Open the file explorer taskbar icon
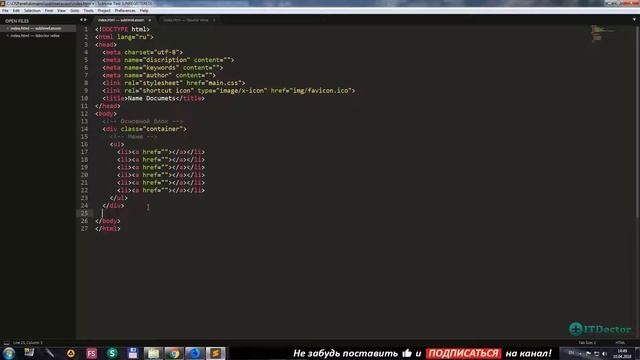Screen dimensions: 640x360 pyautogui.click(x=153, y=353)
